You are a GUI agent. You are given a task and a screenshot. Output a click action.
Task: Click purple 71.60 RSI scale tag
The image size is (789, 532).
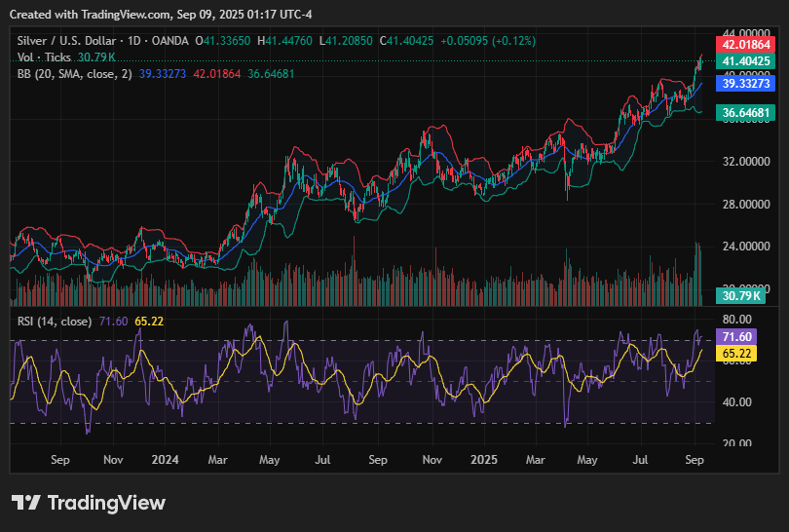click(x=736, y=337)
